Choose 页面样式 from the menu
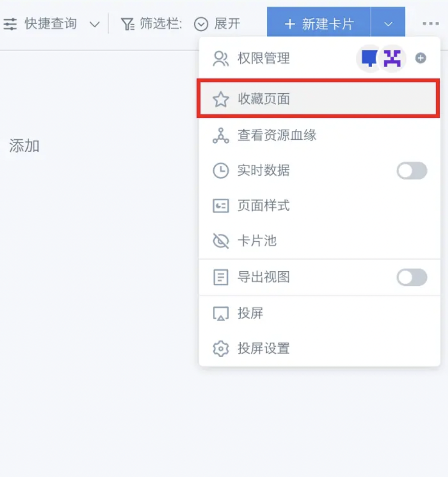 coord(319,206)
